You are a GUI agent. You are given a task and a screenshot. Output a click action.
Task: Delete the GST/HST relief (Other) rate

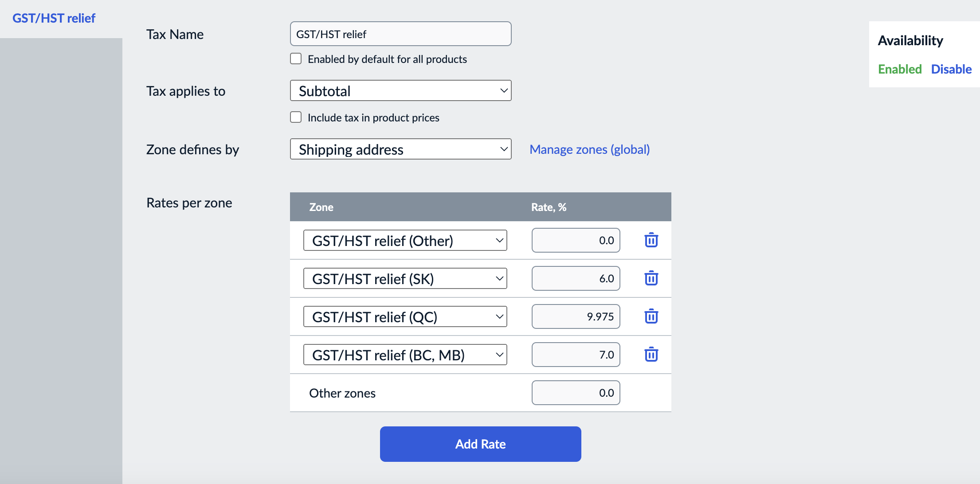(651, 240)
